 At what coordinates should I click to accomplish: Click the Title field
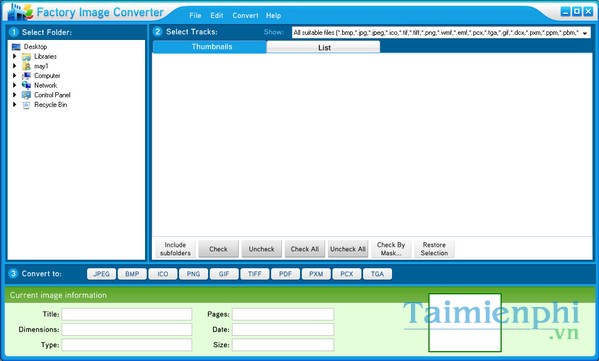point(127,314)
